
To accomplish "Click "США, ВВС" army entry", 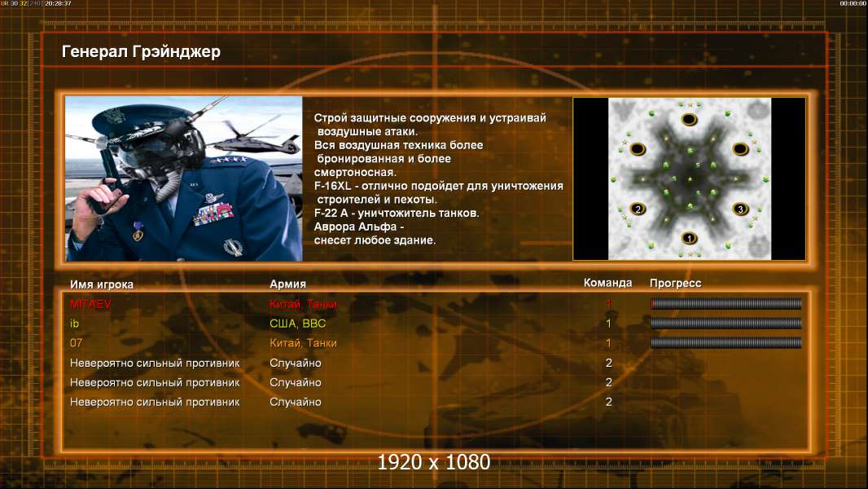I will coord(298,324).
